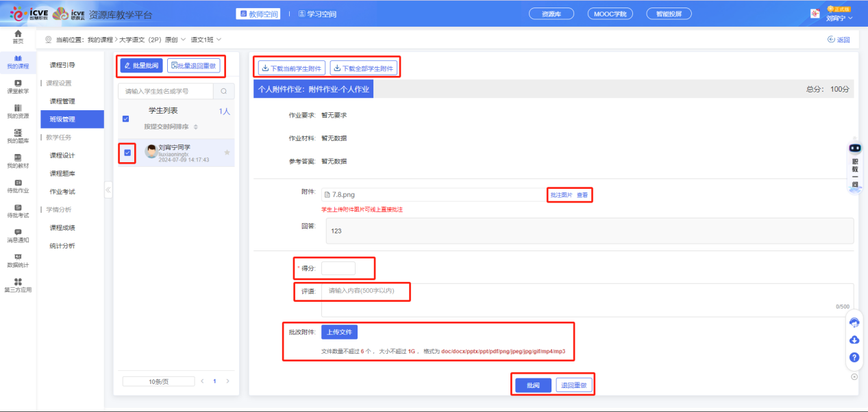Open 第三方应用 sidebar icon
The width and height of the screenshot is (868, 412).
point(18,285)
